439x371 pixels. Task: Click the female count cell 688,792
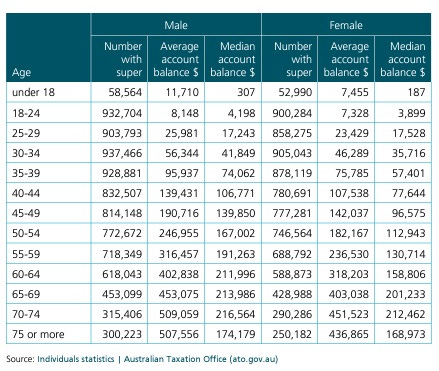pyautogui.click(x=292, y=254)
